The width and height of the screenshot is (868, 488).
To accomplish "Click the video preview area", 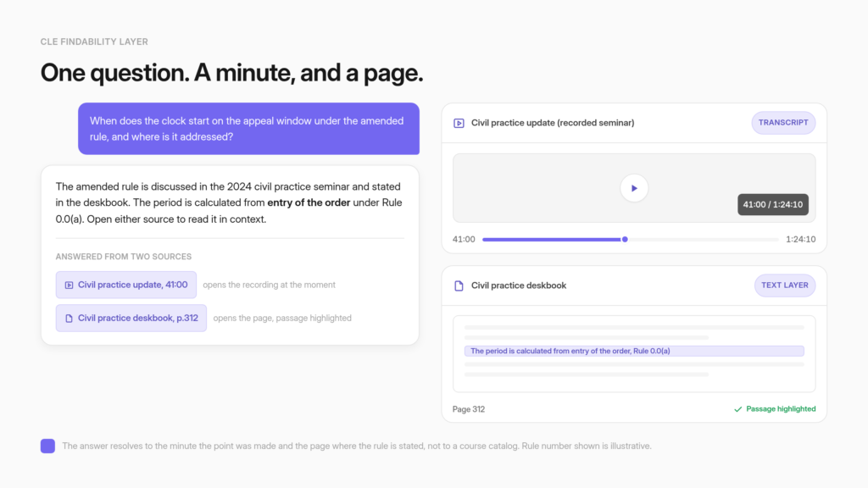I will click(634, 188).
